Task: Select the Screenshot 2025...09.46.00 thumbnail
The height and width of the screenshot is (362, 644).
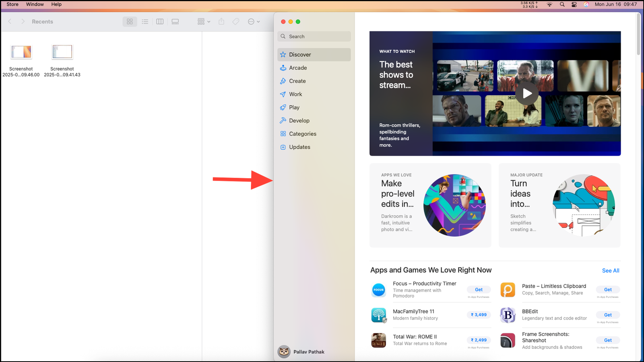Action: 21,52
